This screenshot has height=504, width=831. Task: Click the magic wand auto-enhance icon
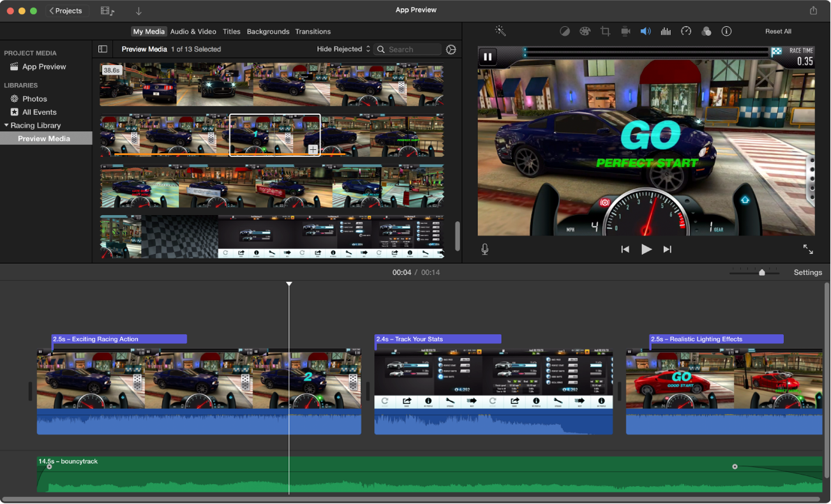coord(500,31)
